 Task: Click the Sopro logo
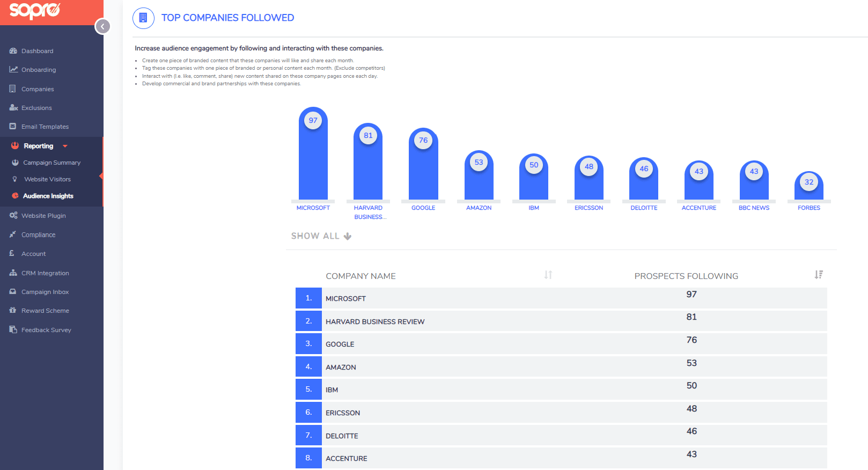point(35,10)
